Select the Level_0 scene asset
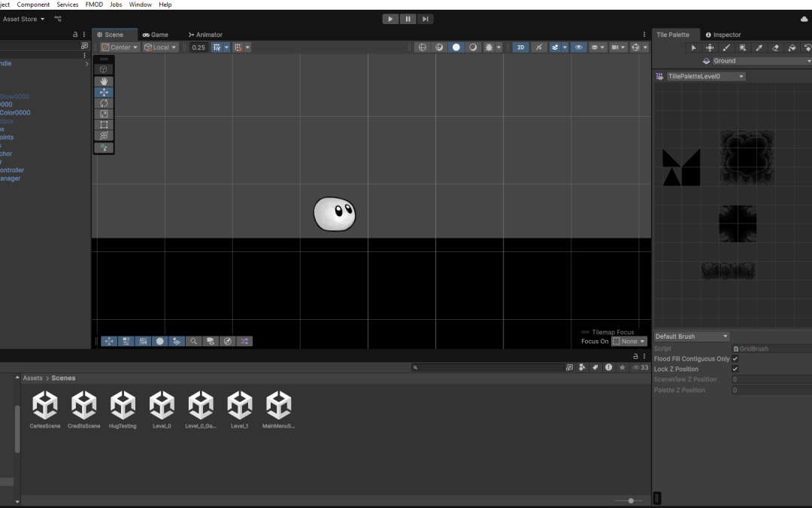 click(162, 409)
